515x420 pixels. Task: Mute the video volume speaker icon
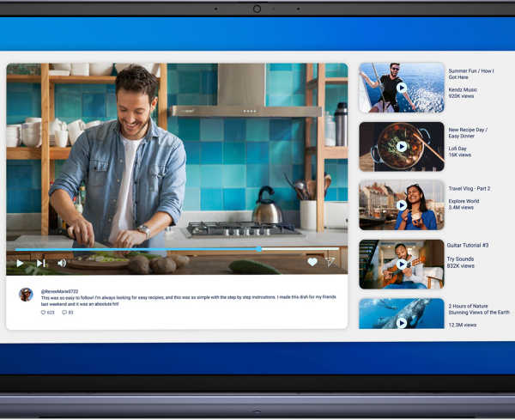click(62, 263)
